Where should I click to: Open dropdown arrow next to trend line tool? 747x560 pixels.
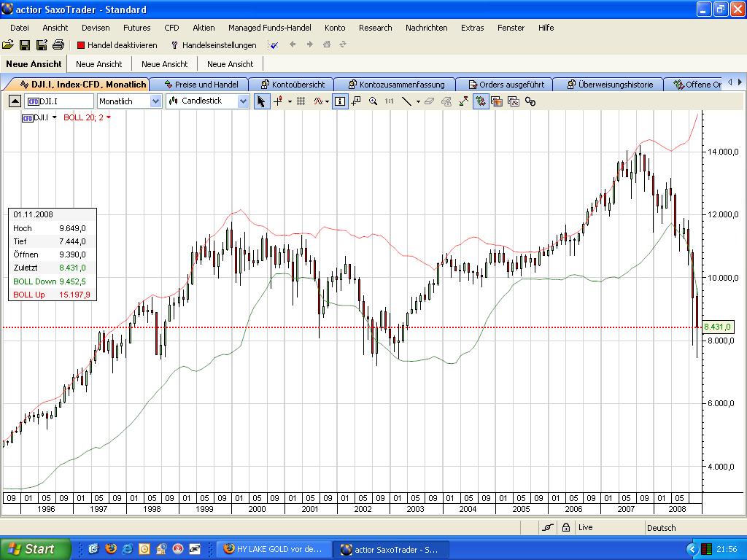418,101
